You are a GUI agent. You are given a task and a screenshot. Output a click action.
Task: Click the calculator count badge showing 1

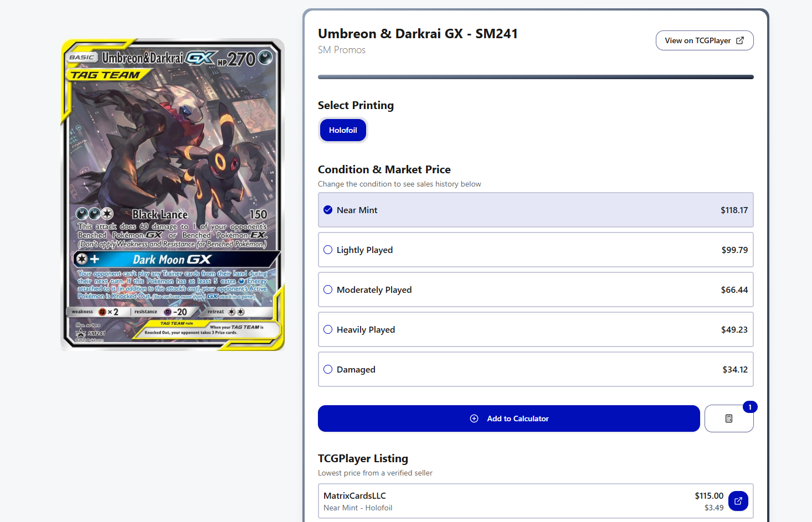tap(750, 407)
